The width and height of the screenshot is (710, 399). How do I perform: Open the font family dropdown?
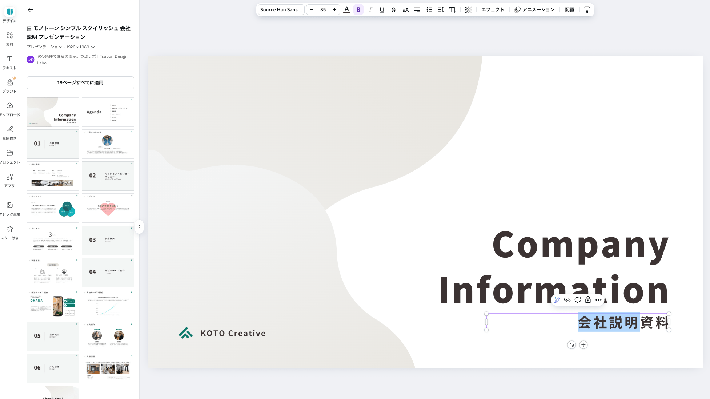coord(279,10)
